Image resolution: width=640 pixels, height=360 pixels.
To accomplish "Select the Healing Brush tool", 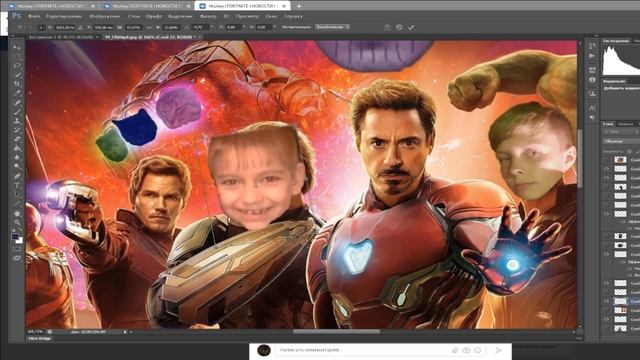I will click(x=17, y=102).
